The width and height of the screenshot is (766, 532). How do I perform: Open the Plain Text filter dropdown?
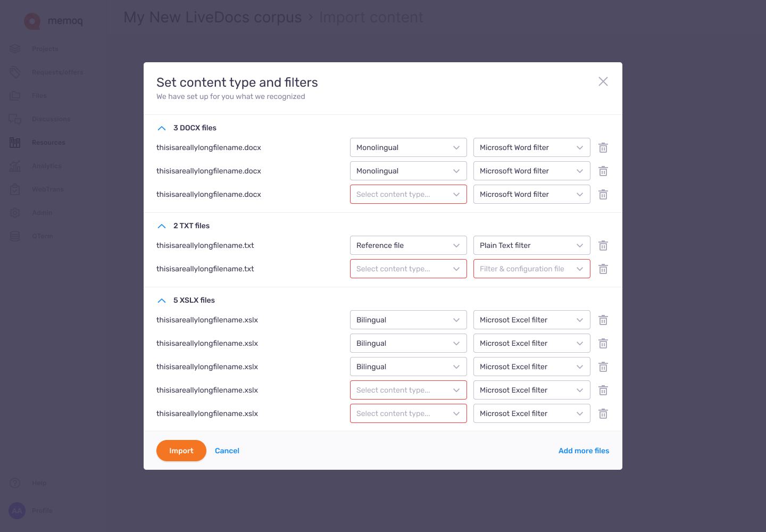531,245
